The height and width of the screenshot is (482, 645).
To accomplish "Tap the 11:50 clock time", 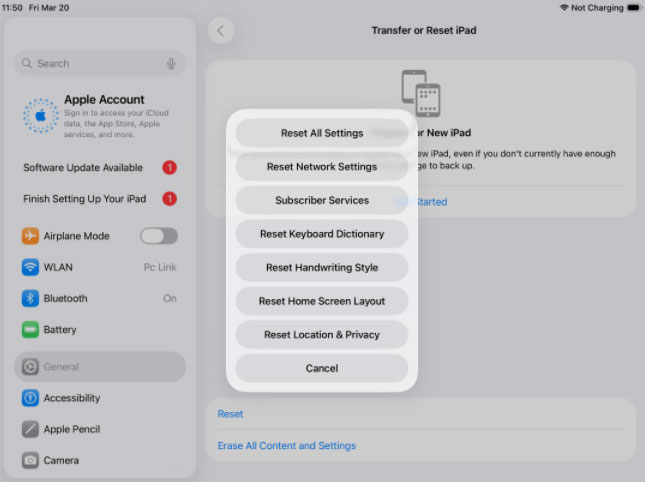I will click(12, 8).
